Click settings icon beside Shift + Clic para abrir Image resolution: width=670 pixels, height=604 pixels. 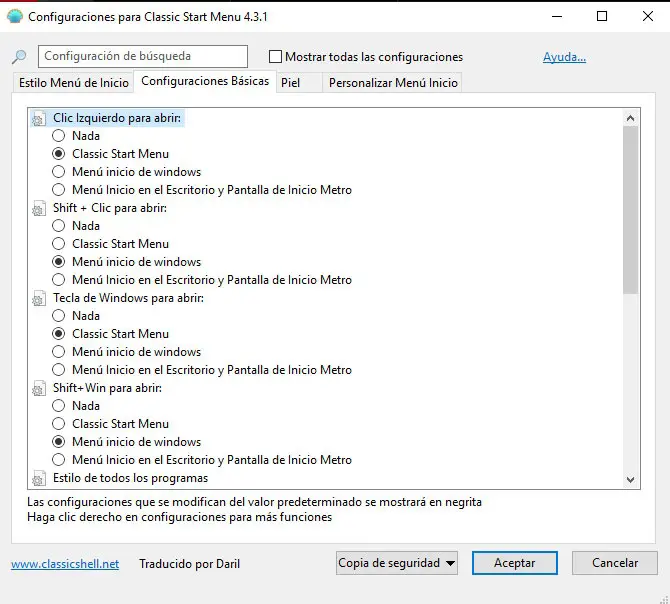tap(38, 209)
